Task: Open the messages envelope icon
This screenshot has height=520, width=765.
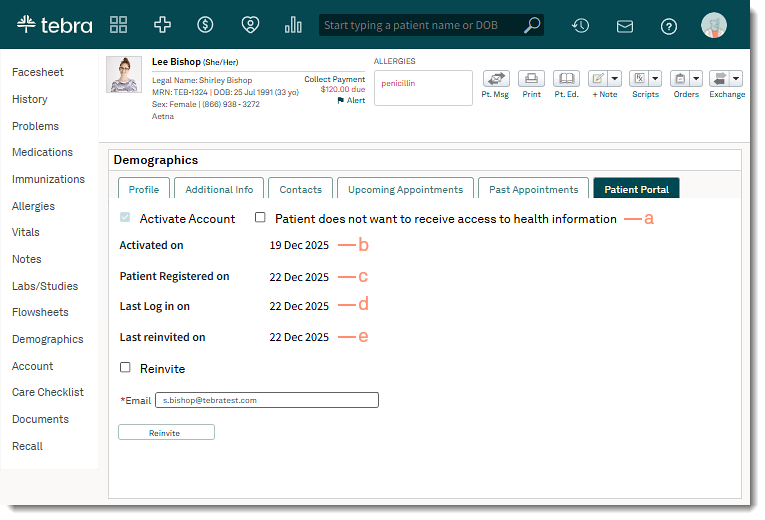Action: 624,26
